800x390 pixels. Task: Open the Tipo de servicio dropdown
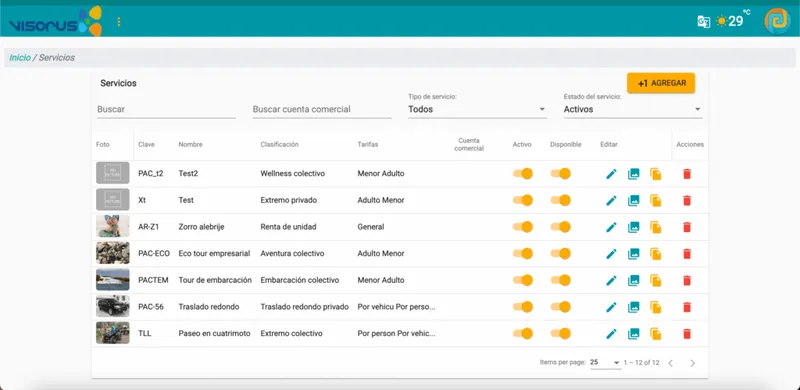[478, 109]
